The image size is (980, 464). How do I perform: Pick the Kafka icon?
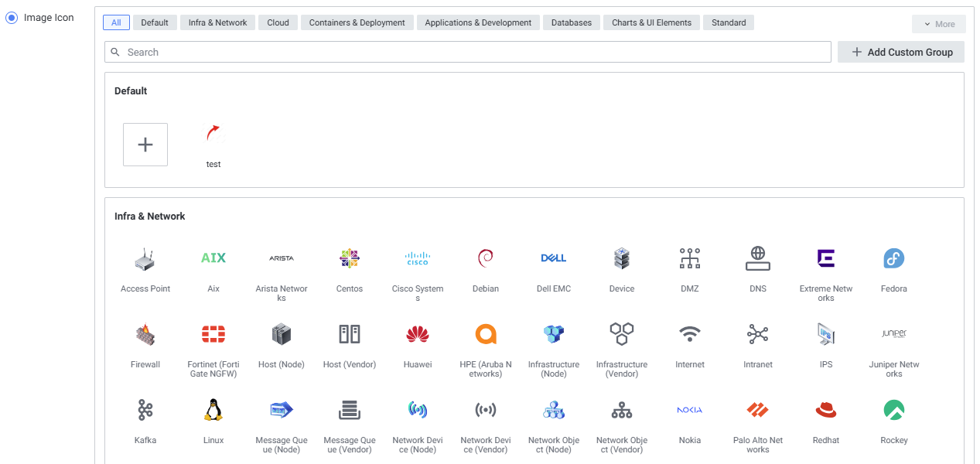click(145, 411)
